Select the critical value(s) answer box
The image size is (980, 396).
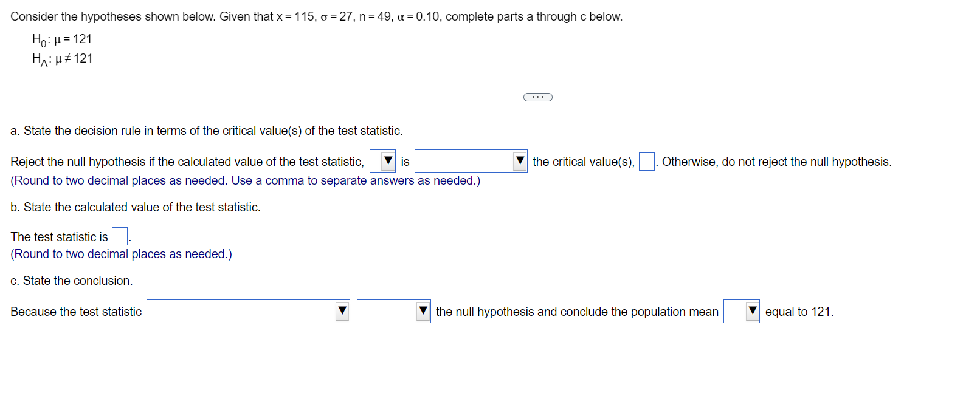646,161
